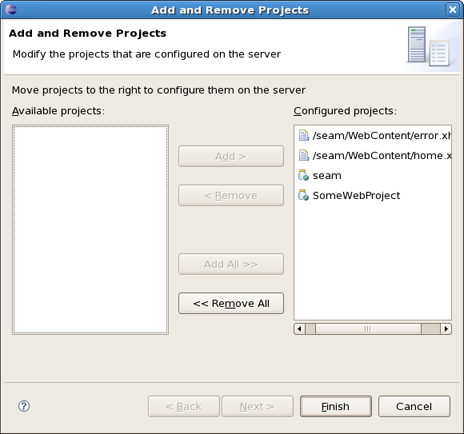
Task: Close the Add and Remove Projects window
Action: [452, 9]
